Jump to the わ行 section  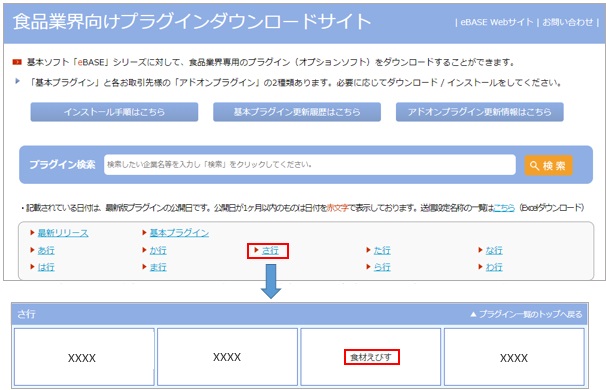(x=494, y=267)
